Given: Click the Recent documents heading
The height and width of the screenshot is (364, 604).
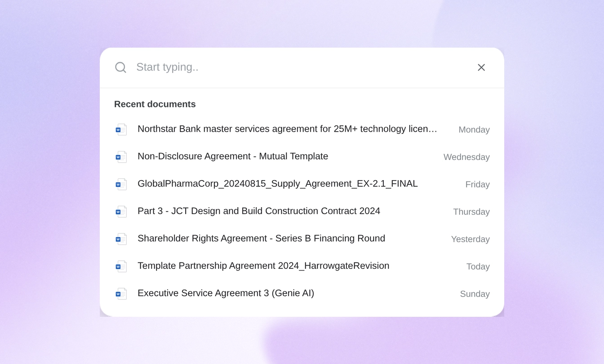Looking at the screenshot, I should (x=155, y=104).
